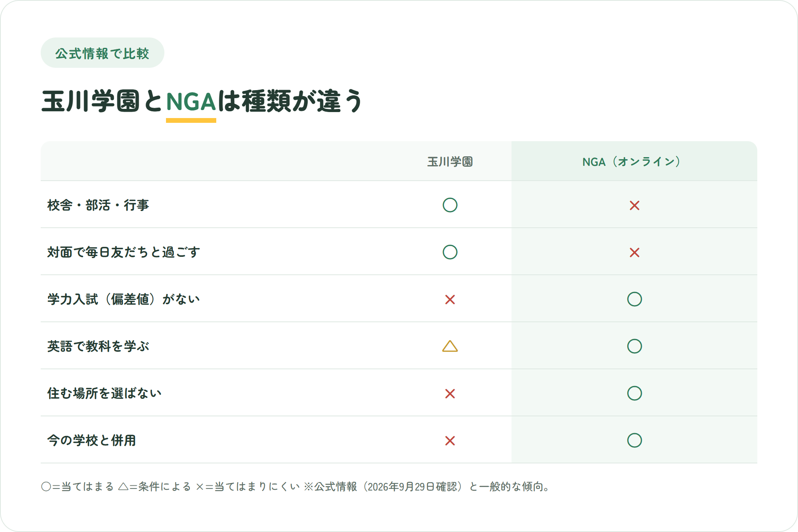
Task: Click NGA circle in 英語で教科を学ぶ row
Action: [634, 346]
